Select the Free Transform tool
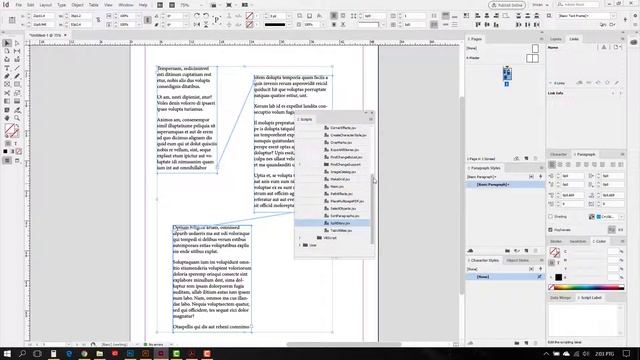 (17, 93)
